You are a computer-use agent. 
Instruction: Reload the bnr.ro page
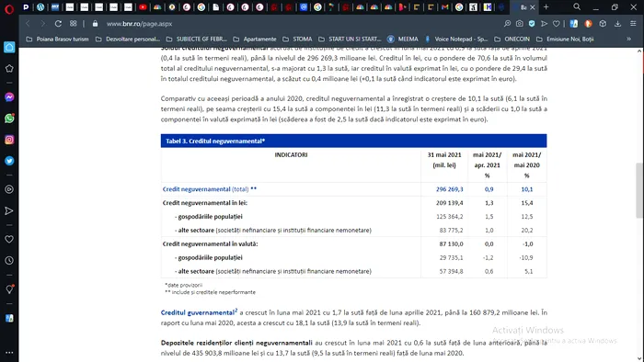(58, 24)
